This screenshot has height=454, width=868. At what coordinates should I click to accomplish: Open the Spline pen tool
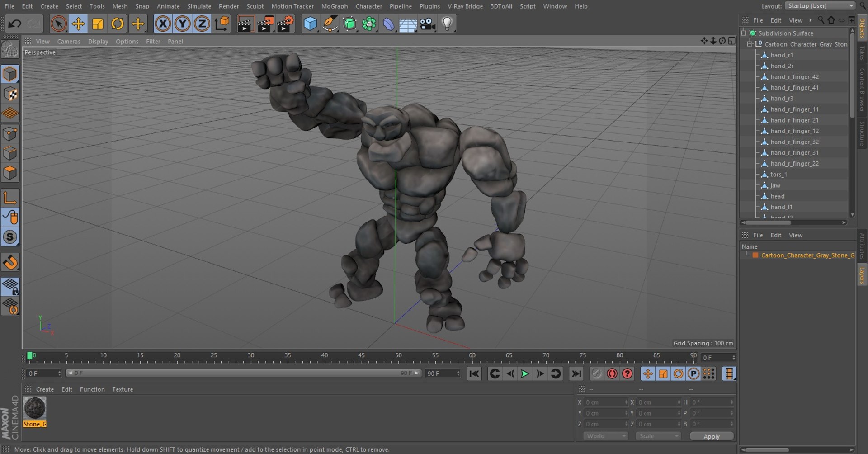click(x=330, y=24)
